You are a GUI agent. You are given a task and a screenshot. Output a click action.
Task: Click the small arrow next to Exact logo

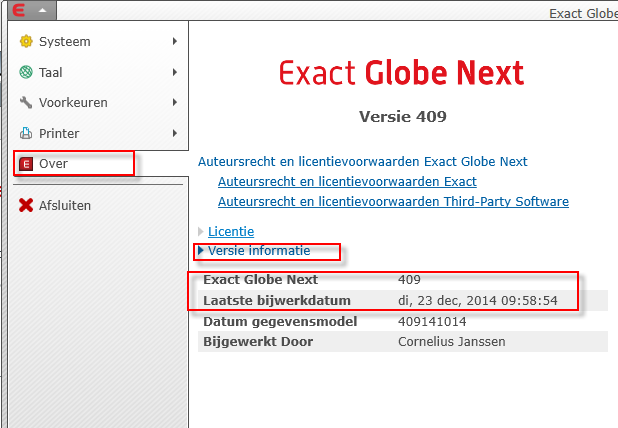click(x=43, y=11)
